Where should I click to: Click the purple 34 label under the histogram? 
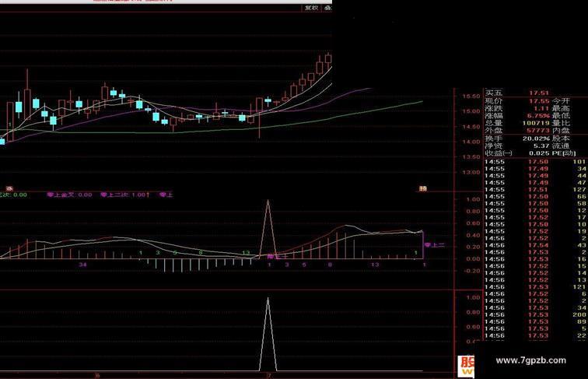[82, 265]
